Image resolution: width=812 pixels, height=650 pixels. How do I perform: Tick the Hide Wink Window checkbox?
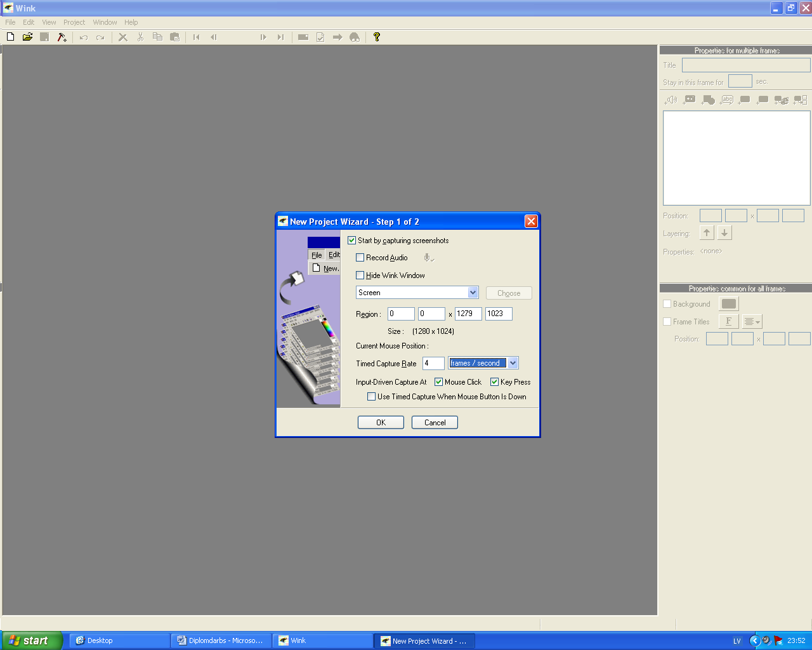360,275
